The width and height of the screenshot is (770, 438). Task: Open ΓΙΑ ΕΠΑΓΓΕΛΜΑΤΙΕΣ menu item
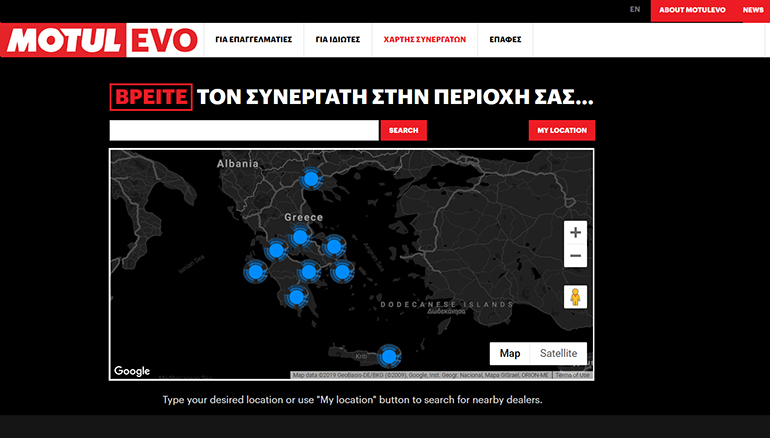(x=253, y=40)
